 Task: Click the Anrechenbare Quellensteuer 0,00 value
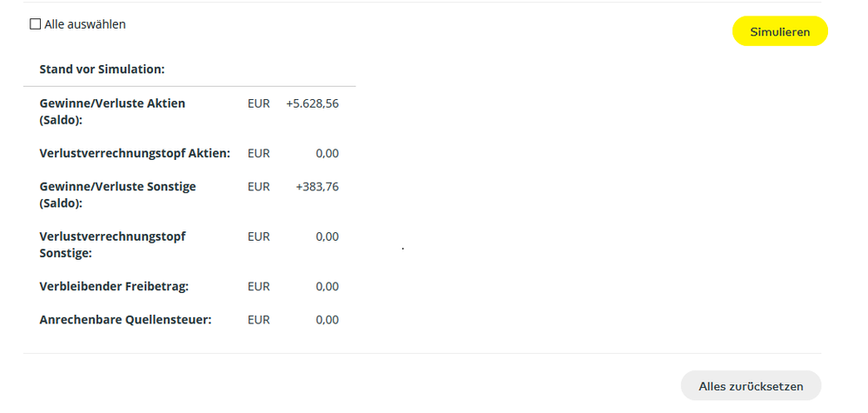pos(328,319)
